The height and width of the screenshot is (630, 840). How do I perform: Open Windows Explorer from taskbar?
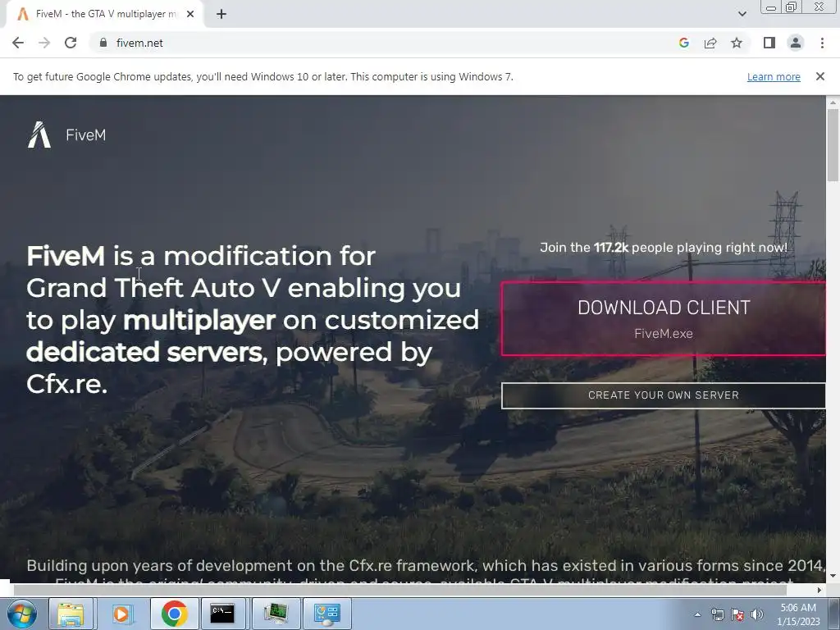pos(71,614)
